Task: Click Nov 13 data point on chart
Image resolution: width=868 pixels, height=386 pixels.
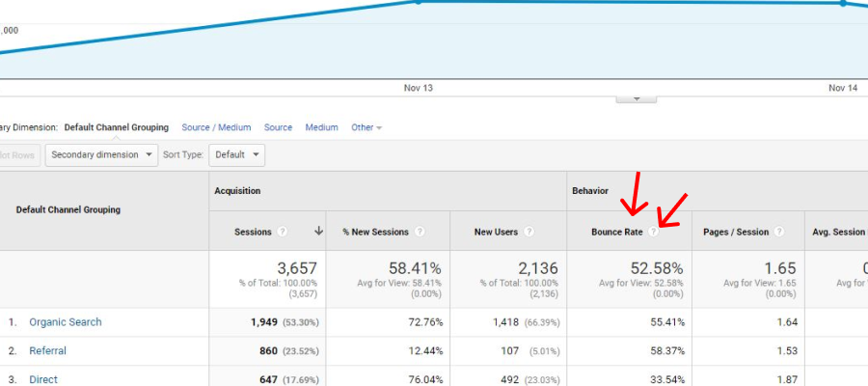Action: point(419,2)
